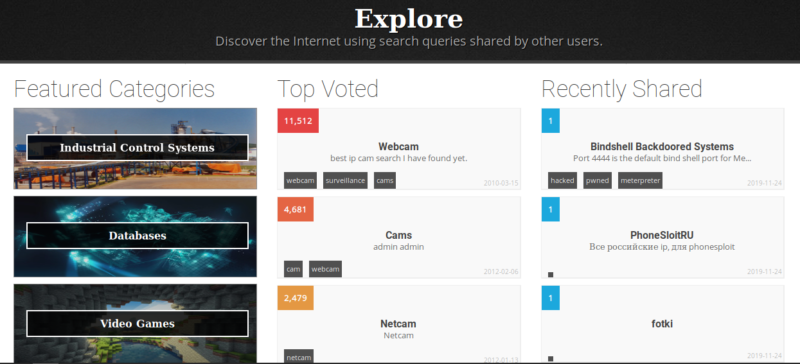Select the webcam tag on Cams card

[x=326, y=269]
